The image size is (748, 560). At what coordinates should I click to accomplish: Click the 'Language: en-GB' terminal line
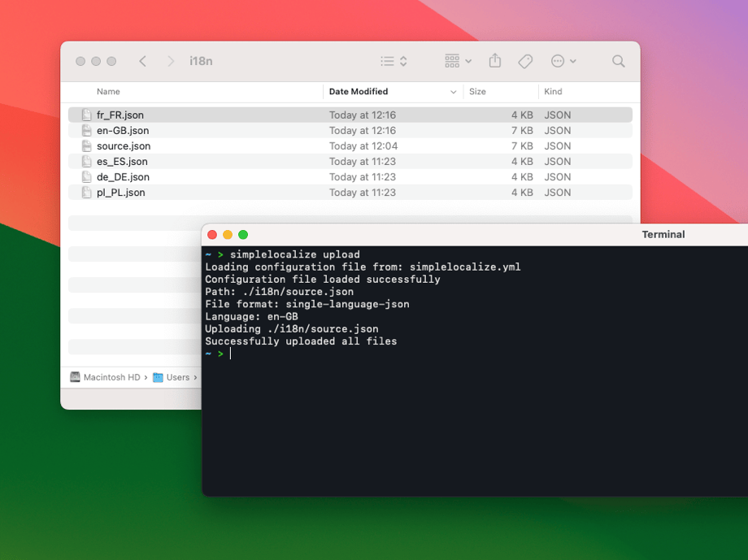[251, 316]
